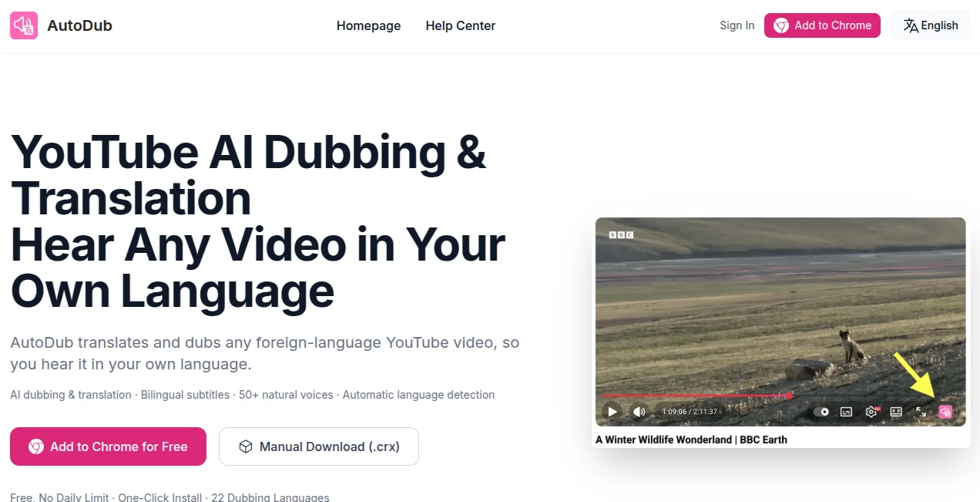Open video settings gear icon
The image size is (980, 502).
click(871, 412)
